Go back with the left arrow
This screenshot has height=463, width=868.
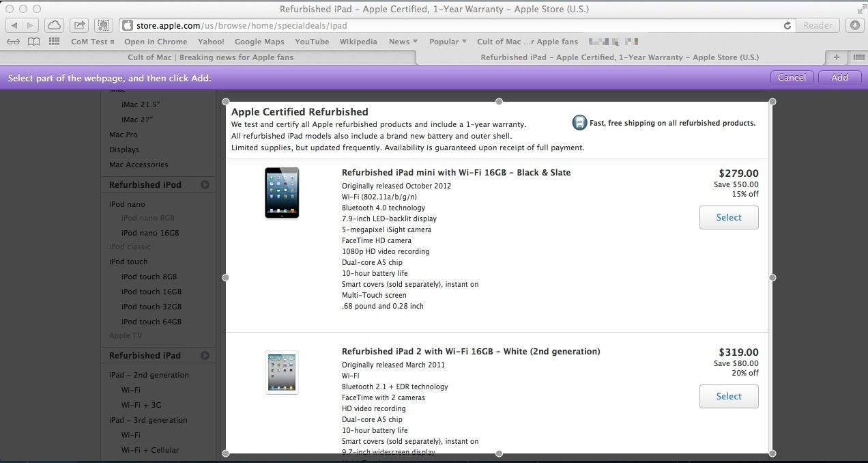pos(14,25)
